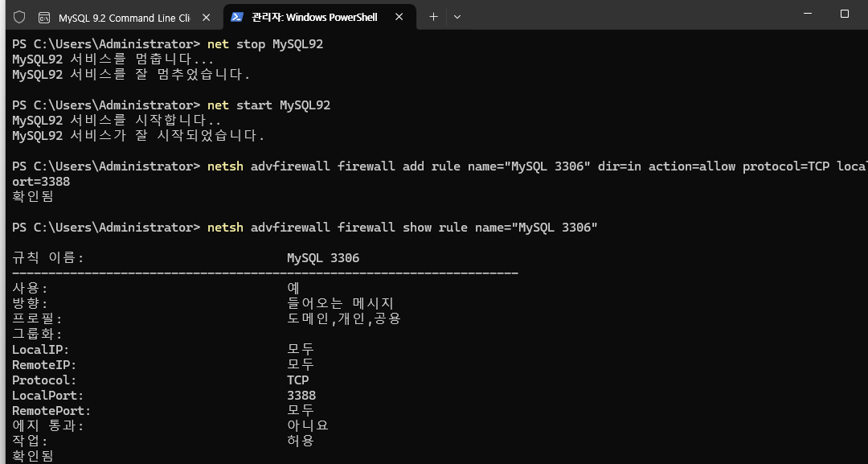The image size is (868, 464).
Task: Click the 'RemoteIP:' label
Action: coord(44,365)
